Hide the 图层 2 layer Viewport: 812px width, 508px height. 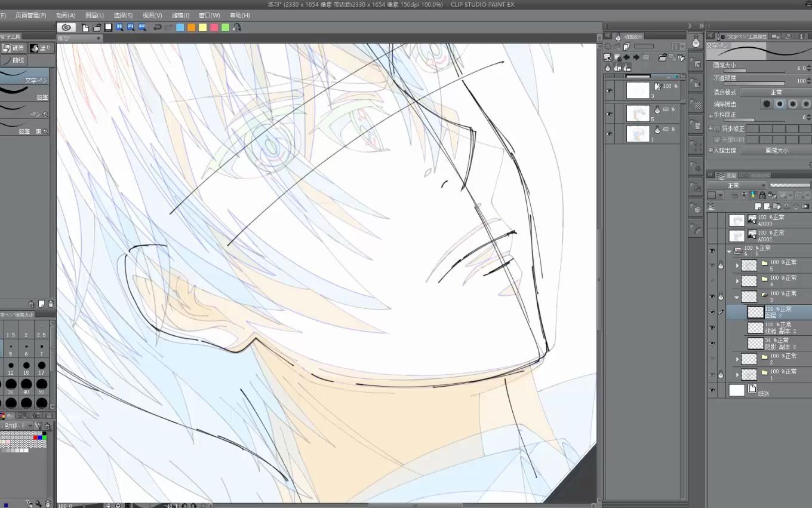click(x=712, y=312)
